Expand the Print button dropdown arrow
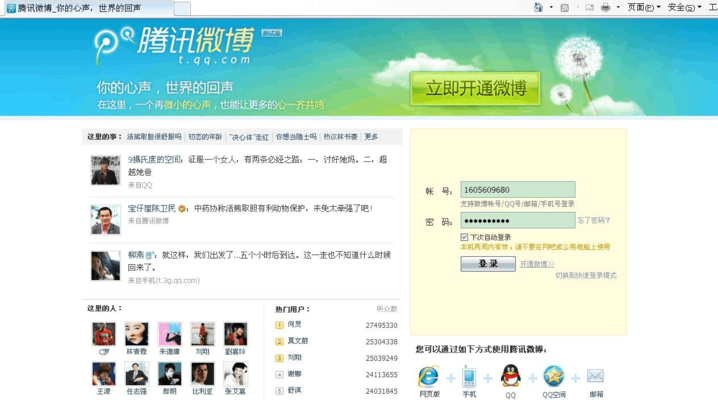The width and height of the screenshot is (718, 400). (618, 7)
